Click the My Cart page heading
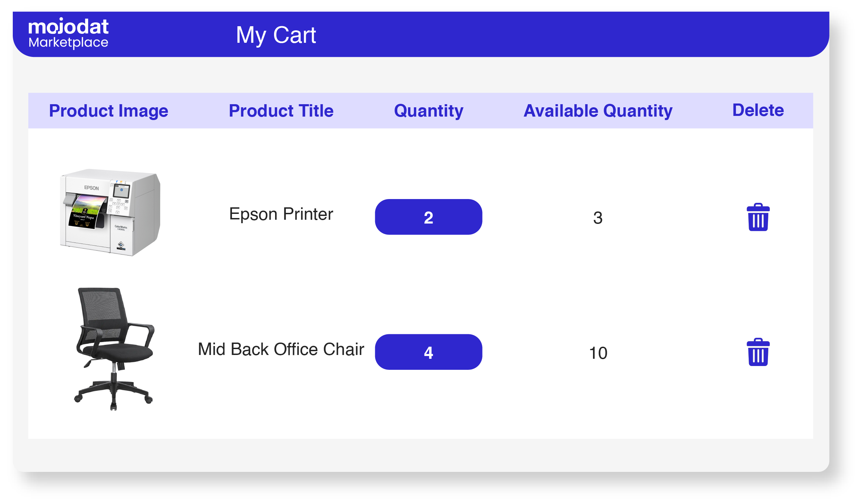The image size is (856, 504). (275, 35)
